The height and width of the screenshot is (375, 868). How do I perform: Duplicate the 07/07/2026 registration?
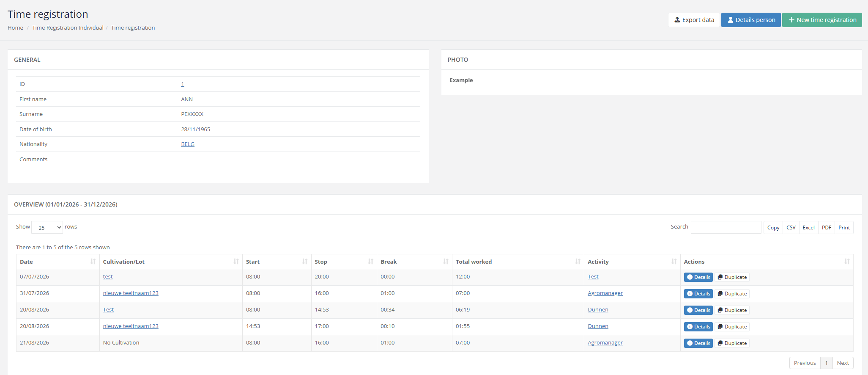pos(732,277)
